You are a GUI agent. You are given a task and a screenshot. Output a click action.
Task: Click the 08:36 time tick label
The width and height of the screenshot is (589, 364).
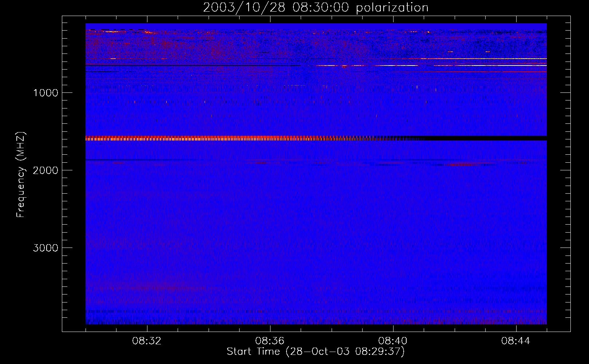(270, 341)
